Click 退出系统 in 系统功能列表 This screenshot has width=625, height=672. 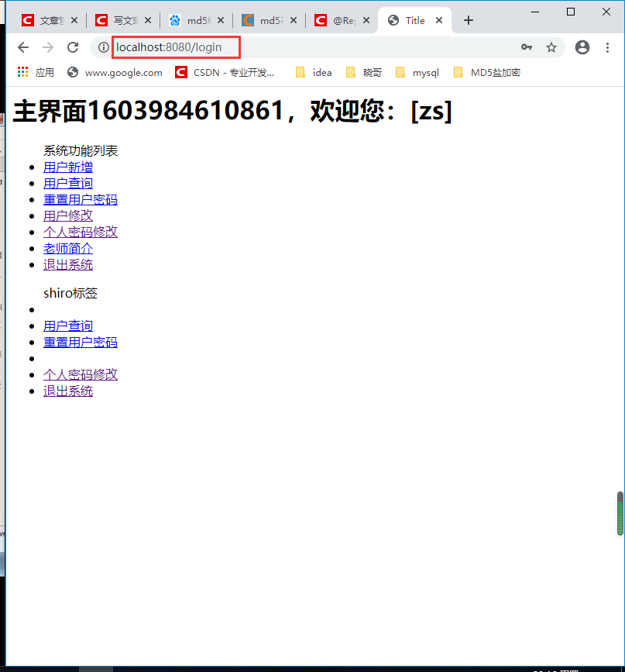[68, 265]
